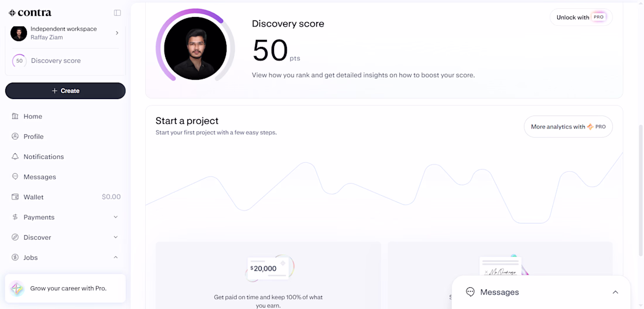Click the analytics line chart

[384, 187]
